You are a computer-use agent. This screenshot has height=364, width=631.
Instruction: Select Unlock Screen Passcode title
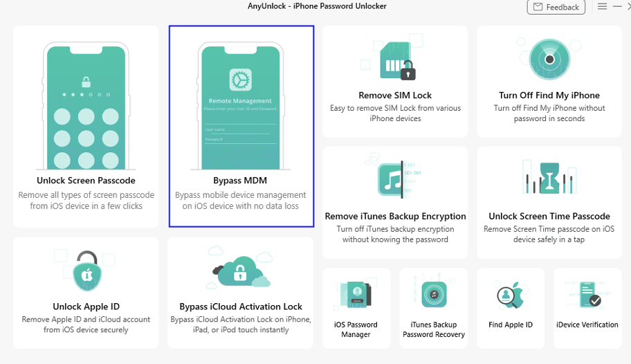[x=86, y=181]
